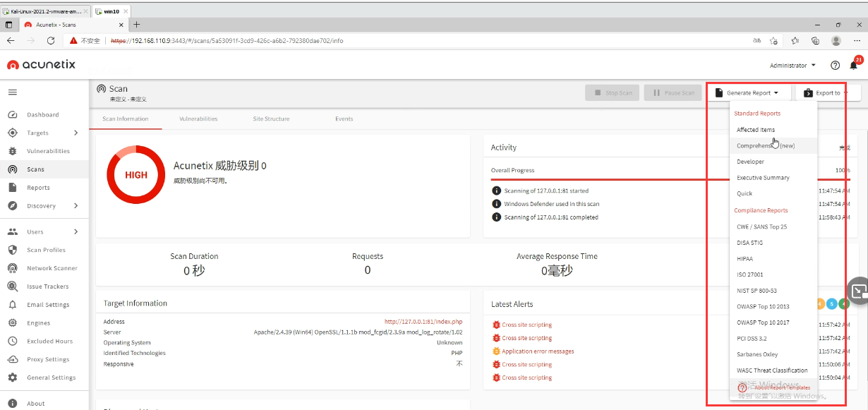Open browser collections icon

coord(815,41)
